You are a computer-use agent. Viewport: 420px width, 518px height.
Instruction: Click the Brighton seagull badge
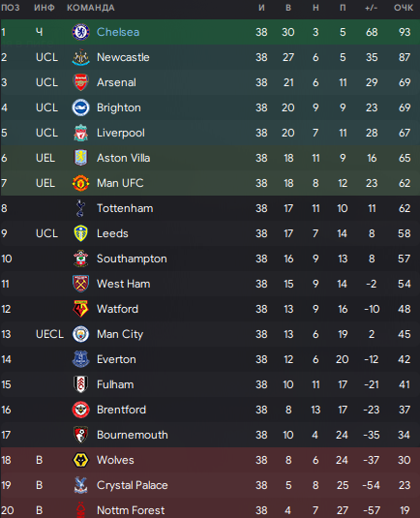coord(80,107)
